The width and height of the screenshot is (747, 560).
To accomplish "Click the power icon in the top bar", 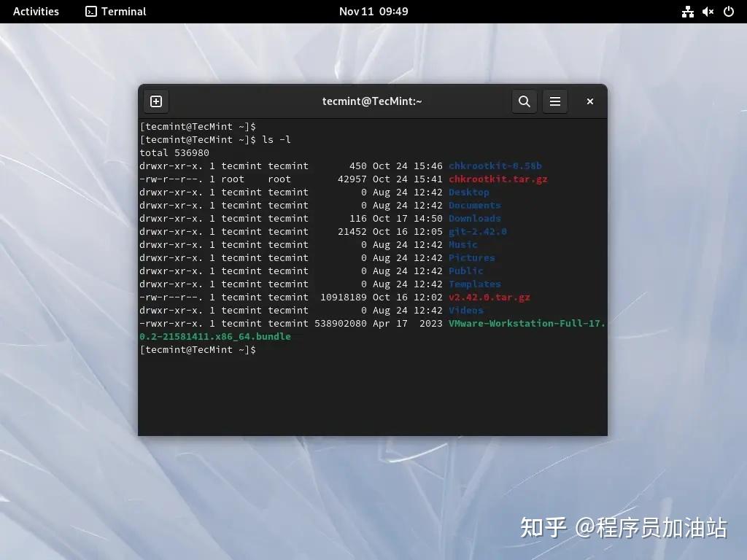I will [728, 12].
